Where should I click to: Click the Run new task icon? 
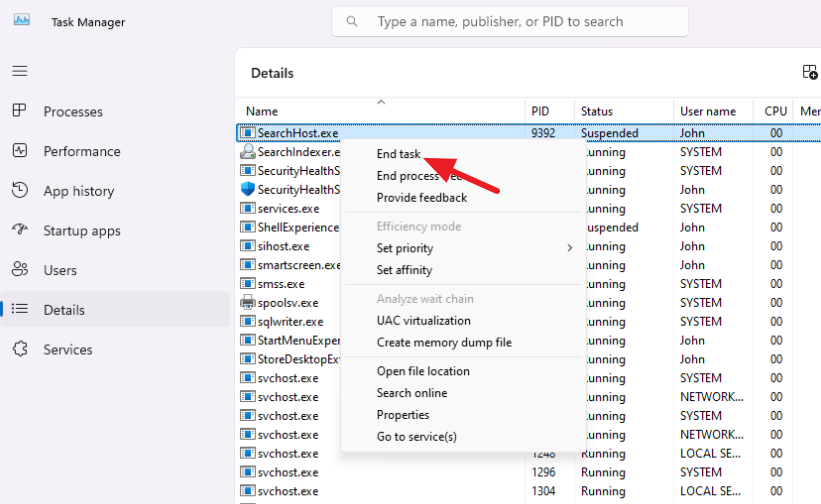(810, 72)
